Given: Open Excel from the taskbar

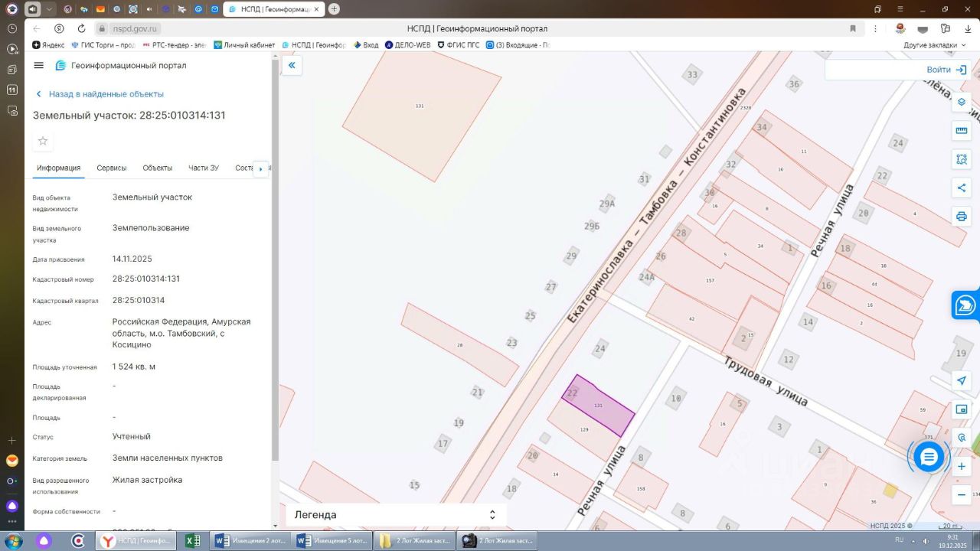Looking at the screenshot, I should point(192,541).
